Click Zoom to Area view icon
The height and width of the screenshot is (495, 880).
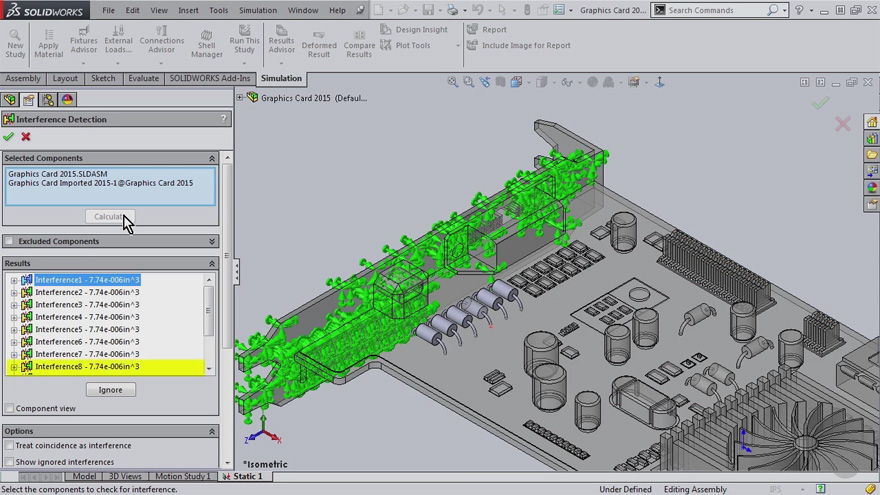click(468, 82)
